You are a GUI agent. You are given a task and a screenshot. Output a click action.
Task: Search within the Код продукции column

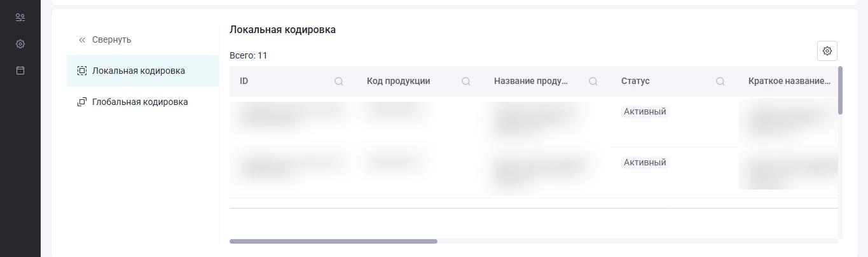466,81
